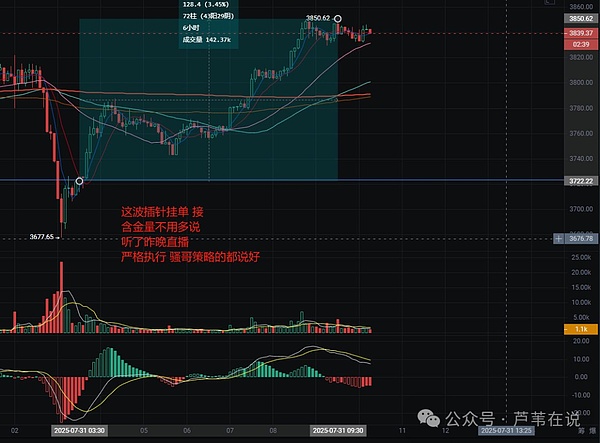Select the 2025-07-31 03:30 time label
The width and height of the screenshot is (600, 443).
coord(78,430)
